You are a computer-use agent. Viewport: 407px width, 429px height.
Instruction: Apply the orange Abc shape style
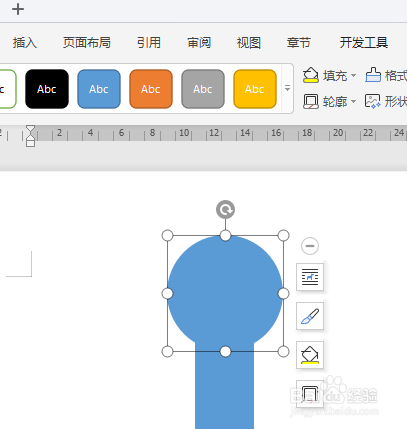tap(151, 89)
